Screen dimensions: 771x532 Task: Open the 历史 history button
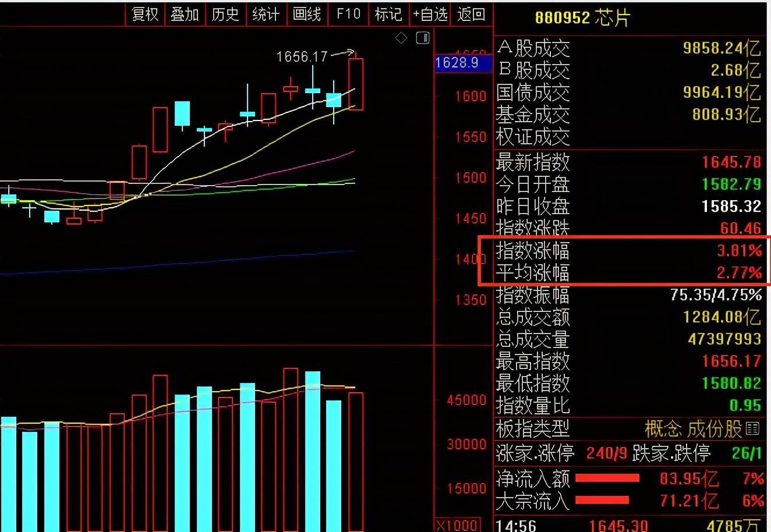tap(225, 14)
